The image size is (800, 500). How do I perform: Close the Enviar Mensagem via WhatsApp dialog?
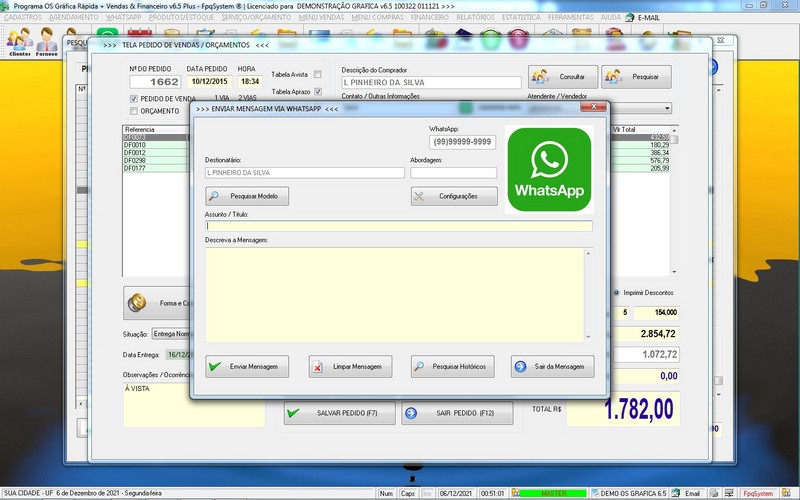coord(593,107)
